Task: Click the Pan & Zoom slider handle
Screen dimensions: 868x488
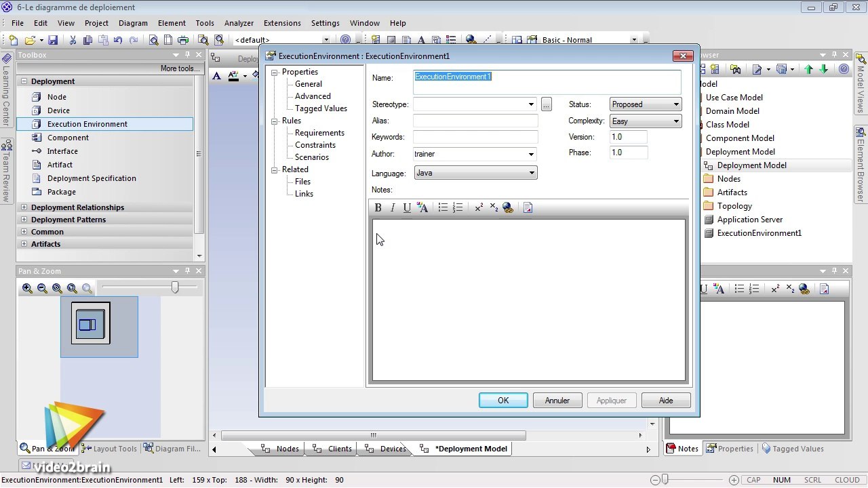Action: [x=175, y=287]
